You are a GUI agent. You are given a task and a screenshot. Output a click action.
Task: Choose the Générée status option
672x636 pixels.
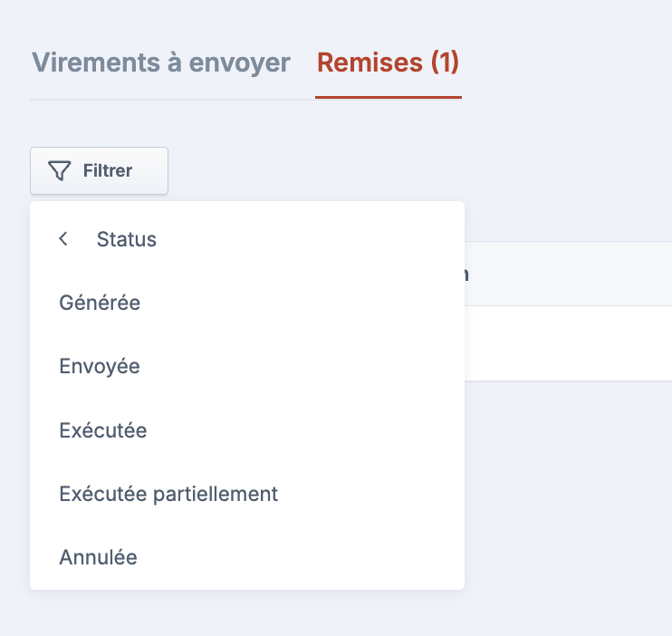pyautogui.click(x=100, y=303)
